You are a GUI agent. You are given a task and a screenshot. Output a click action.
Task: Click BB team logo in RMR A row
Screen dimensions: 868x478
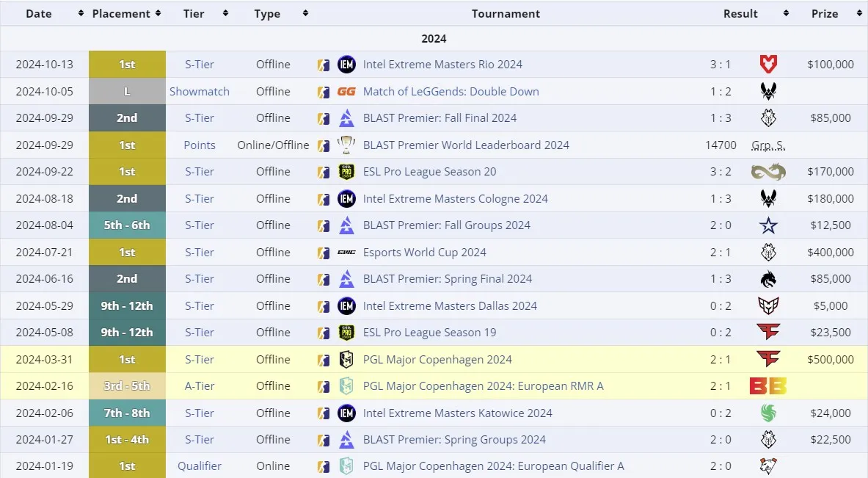[x=768, y=386]
